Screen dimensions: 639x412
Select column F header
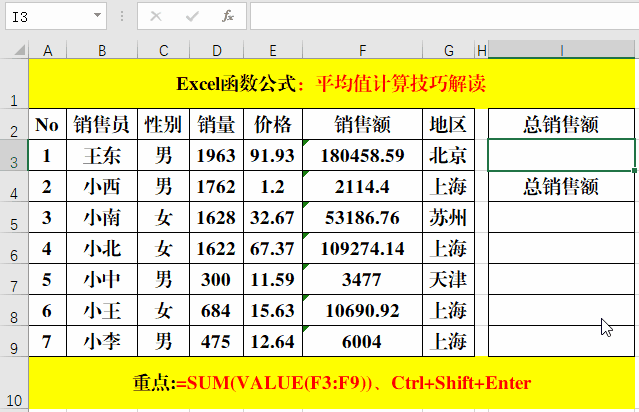coord(362,51)
